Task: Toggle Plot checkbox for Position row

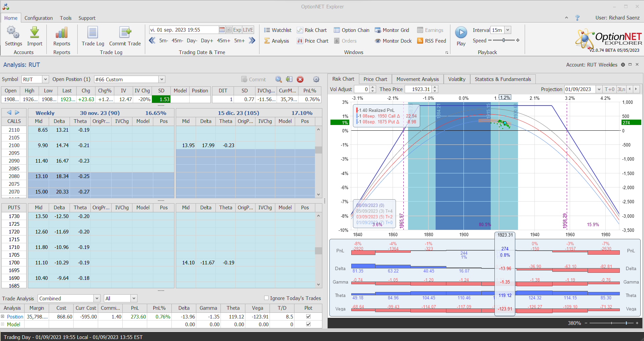Action: pos(308,316)
